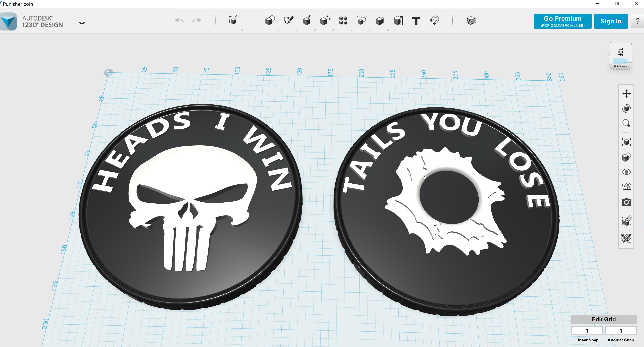Click Go Premium button
Screen dimensions: 644x347
pyautogui.click(x=562, y=21)
